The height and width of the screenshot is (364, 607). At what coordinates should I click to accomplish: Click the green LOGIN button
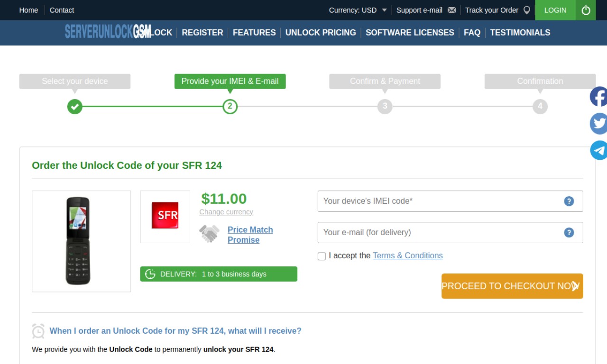(x=555, y=10)
